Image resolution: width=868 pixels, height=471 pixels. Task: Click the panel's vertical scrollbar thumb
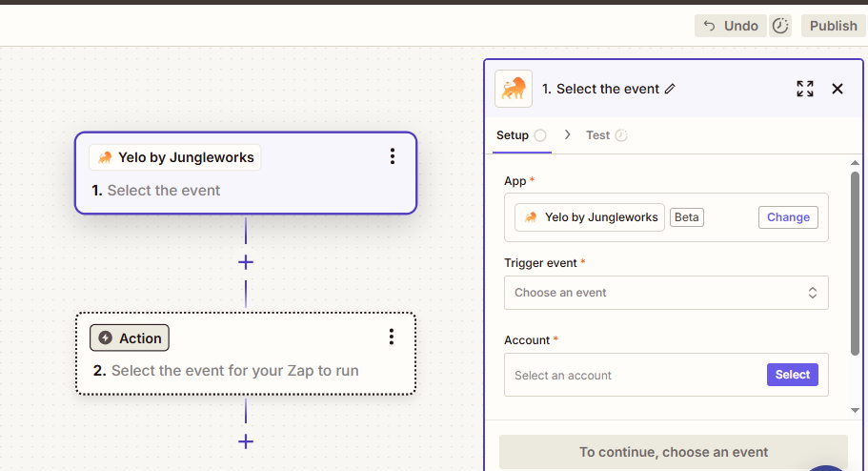(x=855, y=263)
